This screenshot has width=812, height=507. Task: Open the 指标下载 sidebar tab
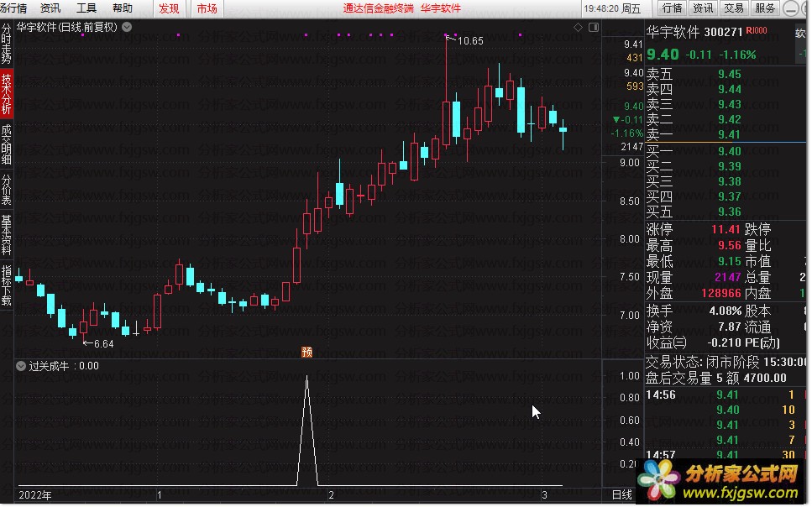pos(6,285)
